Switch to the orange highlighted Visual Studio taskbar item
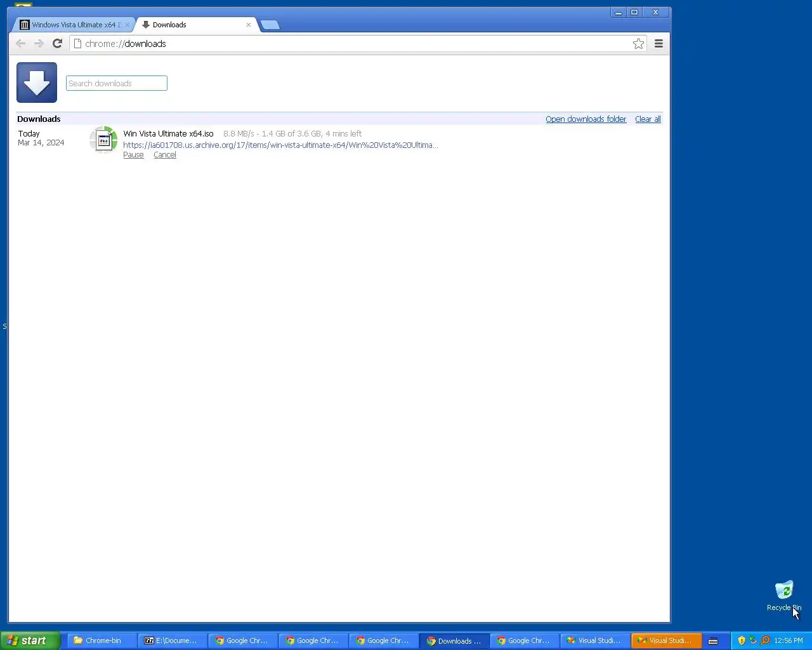The height and width of the screenshot is (650, 812). tap(665, 640)
